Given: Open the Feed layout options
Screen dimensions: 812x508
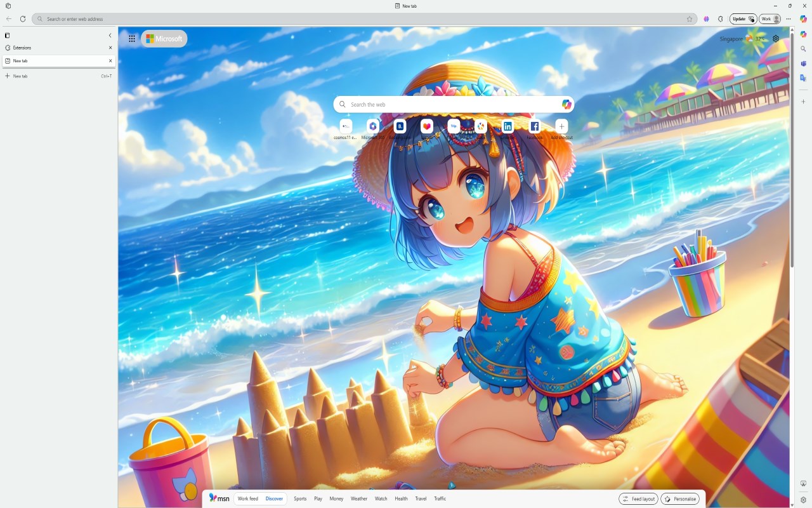Looking at the screenshot, I should (638, 499).
